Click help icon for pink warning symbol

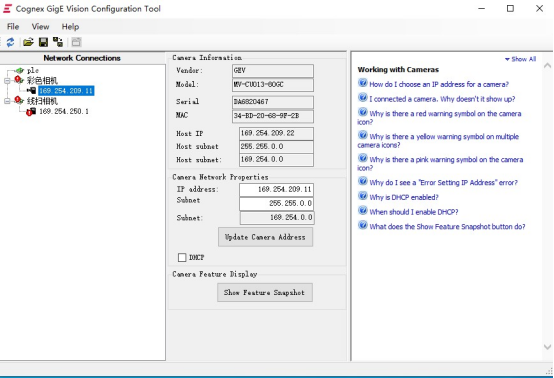click(x=363, y=158)
